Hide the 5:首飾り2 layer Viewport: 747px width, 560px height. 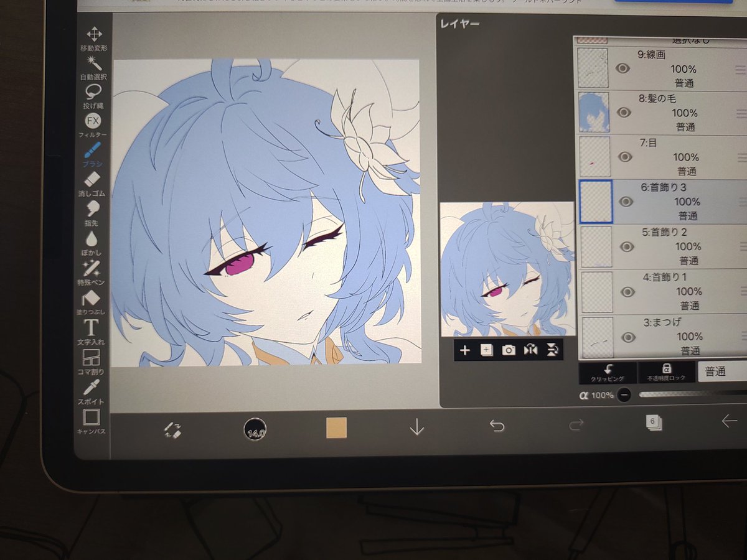626,247
